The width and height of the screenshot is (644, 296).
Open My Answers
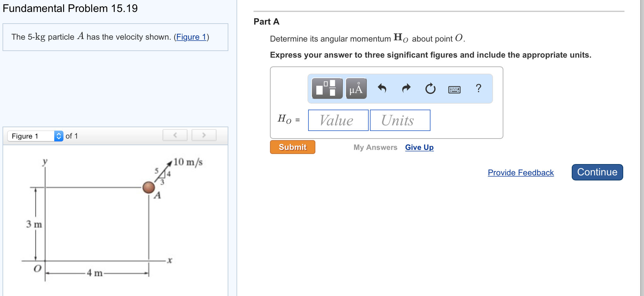pos(375,147)
